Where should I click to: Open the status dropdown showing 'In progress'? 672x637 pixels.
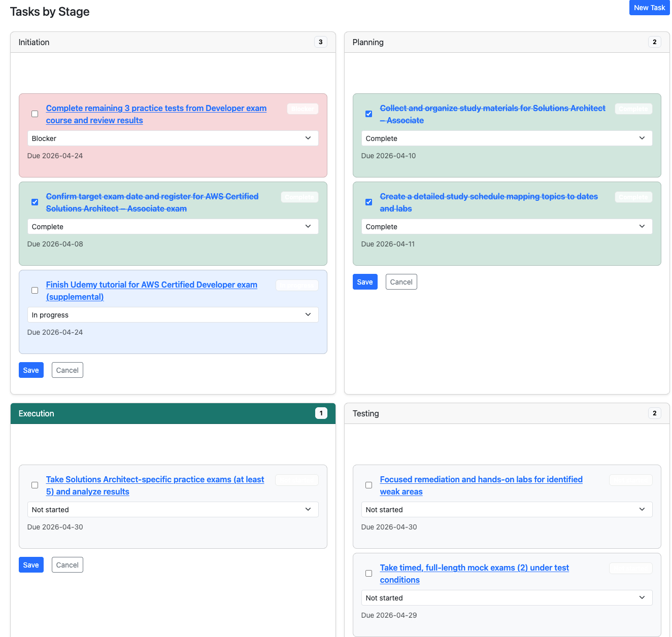click(x=173, y=314)
